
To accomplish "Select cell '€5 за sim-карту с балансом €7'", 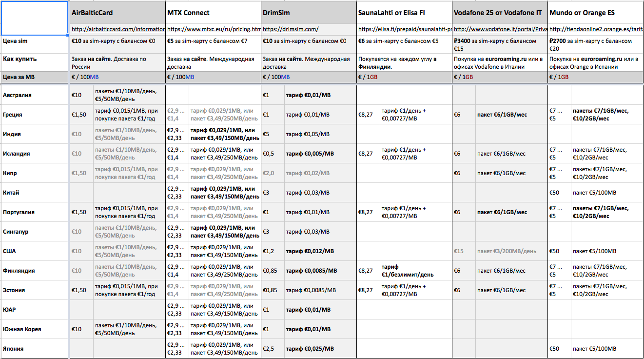I will (214, 44).
